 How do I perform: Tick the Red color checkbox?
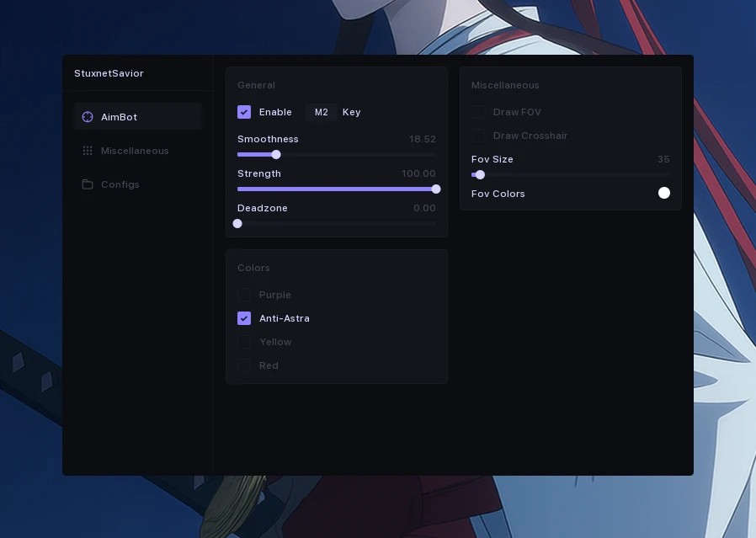pos(244,365)
